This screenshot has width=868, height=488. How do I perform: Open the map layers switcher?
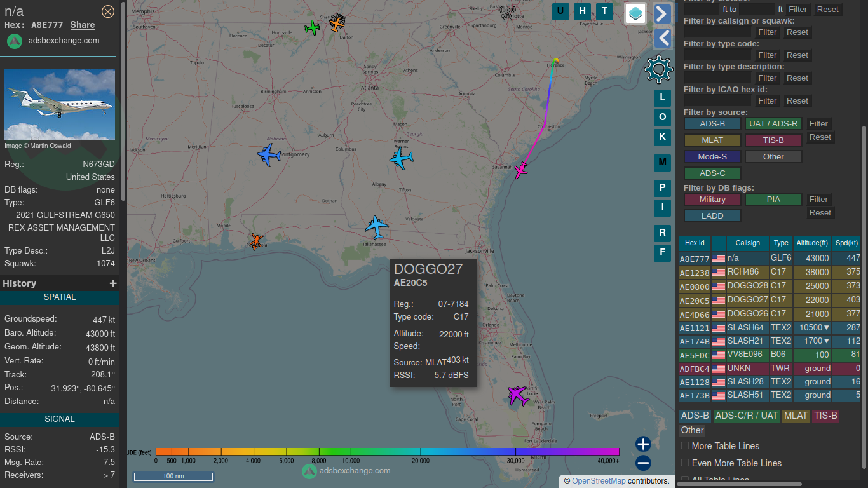pos(635,13)
